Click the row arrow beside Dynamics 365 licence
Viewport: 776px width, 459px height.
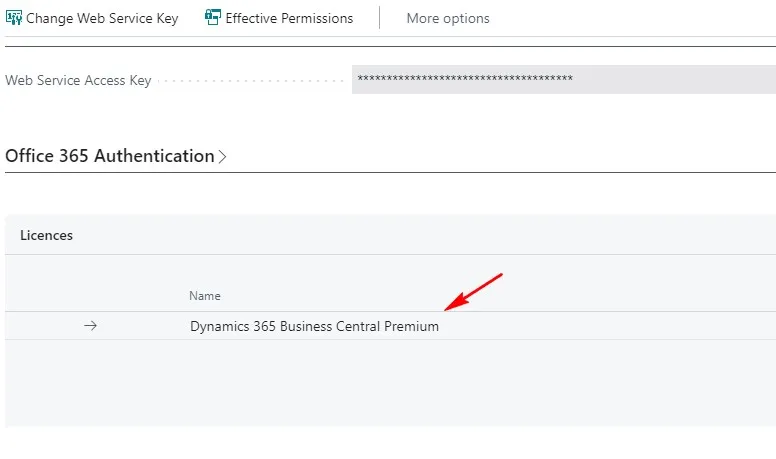(90, 326)
